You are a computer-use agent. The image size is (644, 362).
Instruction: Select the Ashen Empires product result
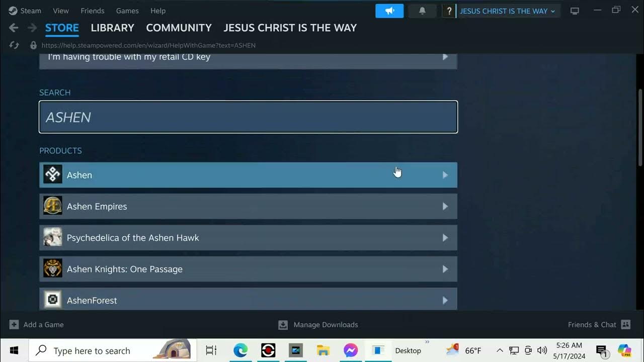[248, 206]
